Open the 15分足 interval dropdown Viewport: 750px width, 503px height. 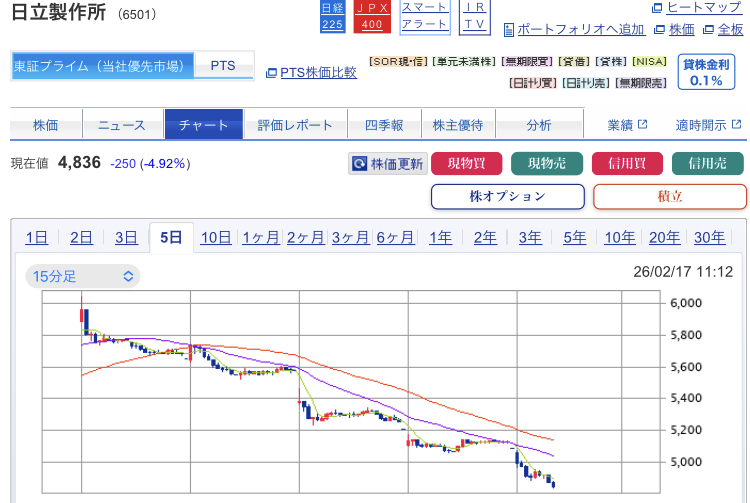coord(83,276)
